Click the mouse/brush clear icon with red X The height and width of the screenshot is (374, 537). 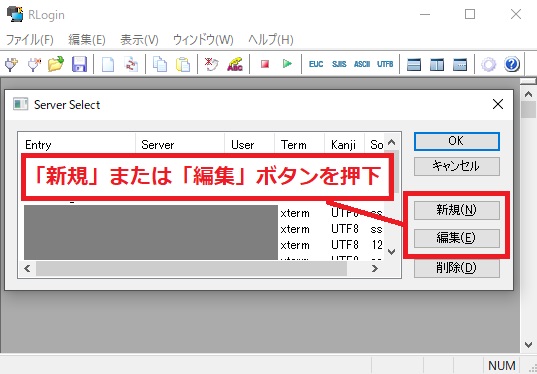tap(212, 64)
